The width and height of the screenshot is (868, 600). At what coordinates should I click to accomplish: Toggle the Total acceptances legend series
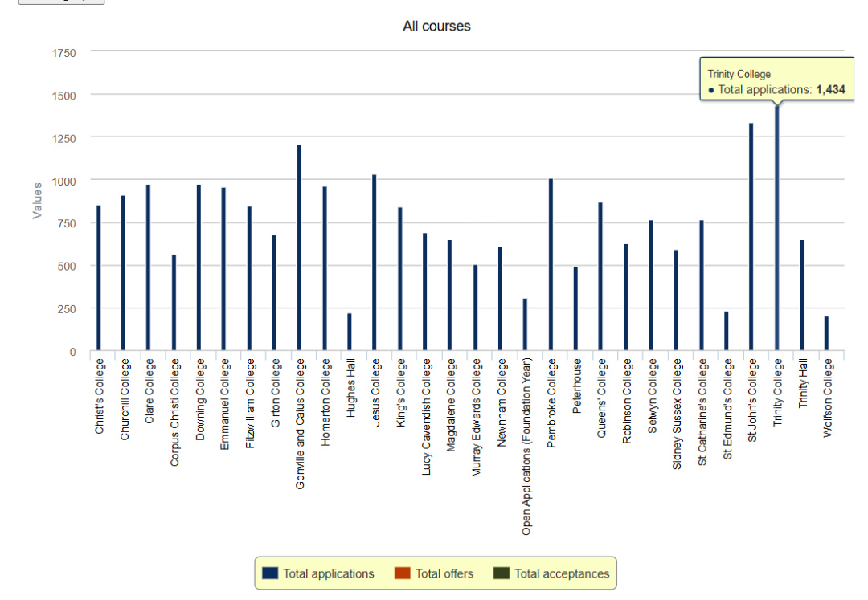tap(552, 573)
